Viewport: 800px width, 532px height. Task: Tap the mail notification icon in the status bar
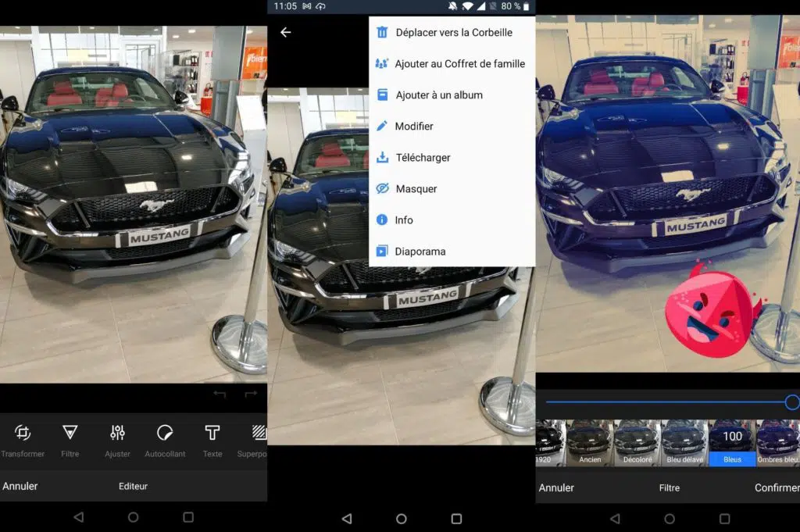[x=306, y=6]
